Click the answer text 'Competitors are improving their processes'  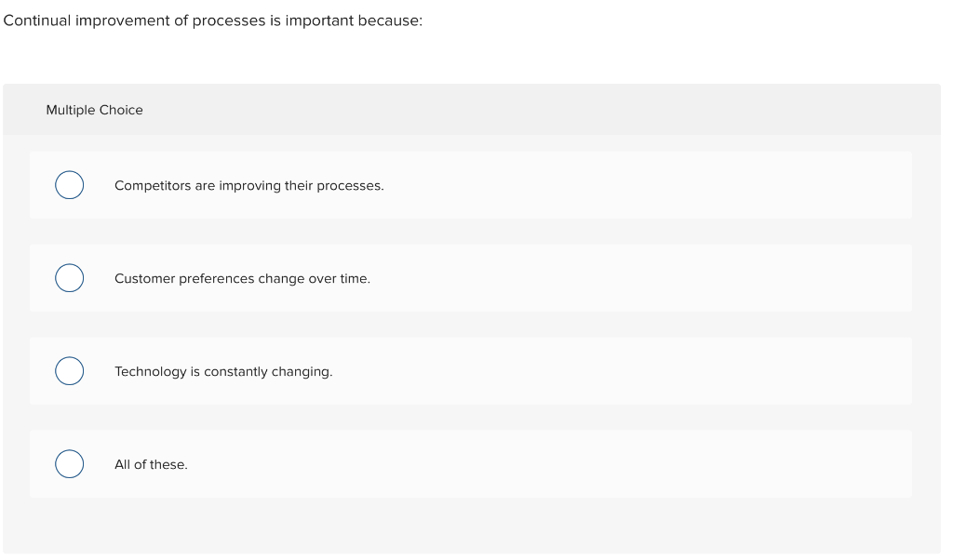(249, 185)
